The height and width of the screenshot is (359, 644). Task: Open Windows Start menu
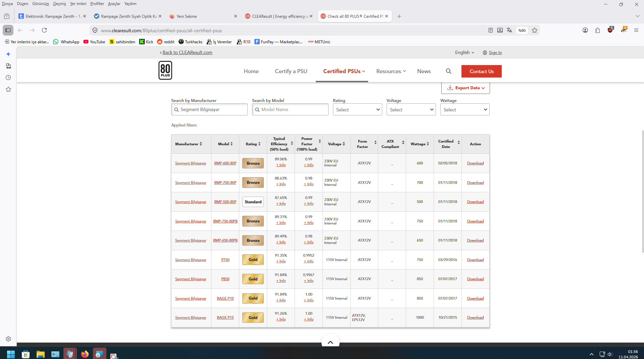11,354
